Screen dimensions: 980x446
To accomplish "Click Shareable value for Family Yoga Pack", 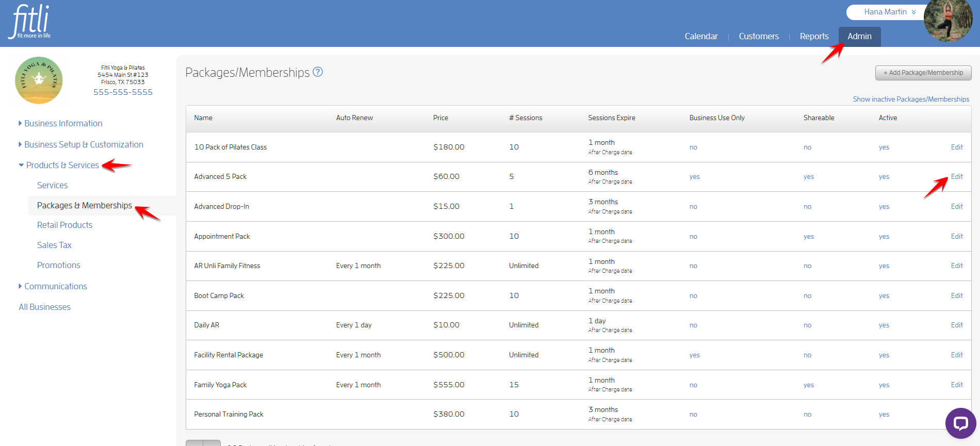I will click(x=808, y=385).
